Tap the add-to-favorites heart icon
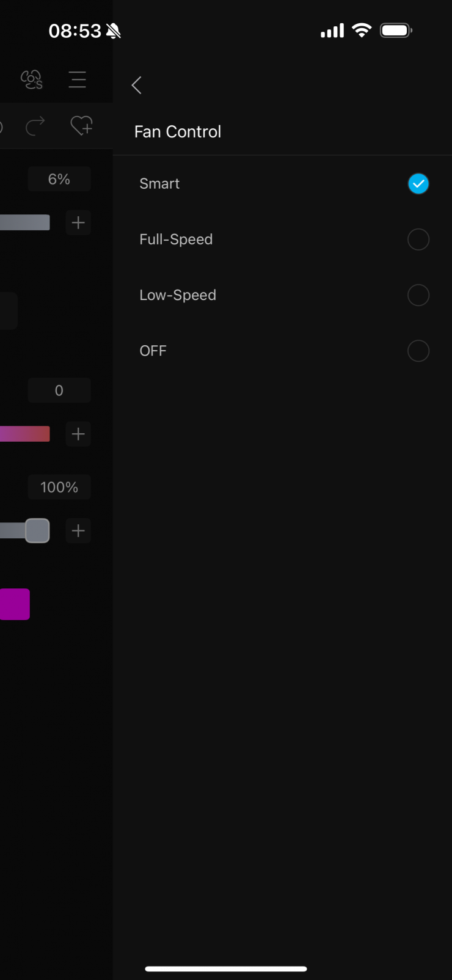Screen dimensions: 452x980 pos(81,126)
